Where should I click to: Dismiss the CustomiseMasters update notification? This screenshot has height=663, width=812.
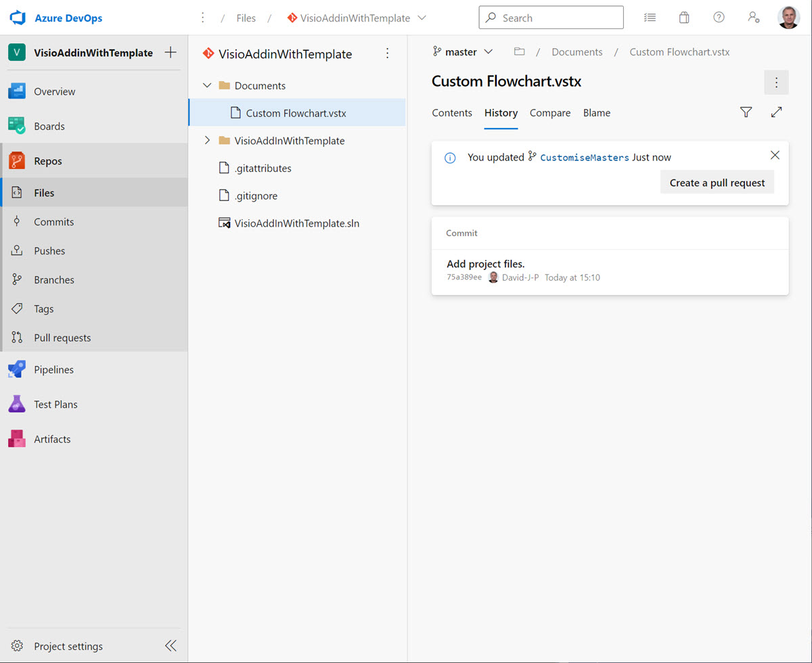tap(775, 155)
